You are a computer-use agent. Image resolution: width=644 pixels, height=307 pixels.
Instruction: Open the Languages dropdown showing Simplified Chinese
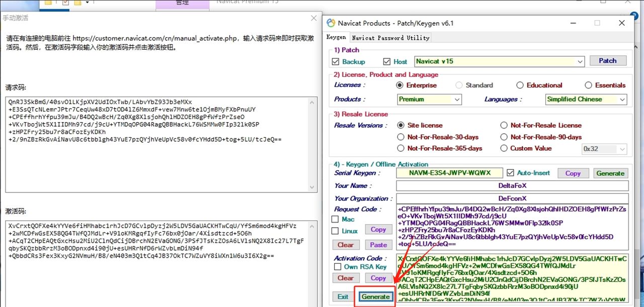pyautogui.click(x=622, y=99)
